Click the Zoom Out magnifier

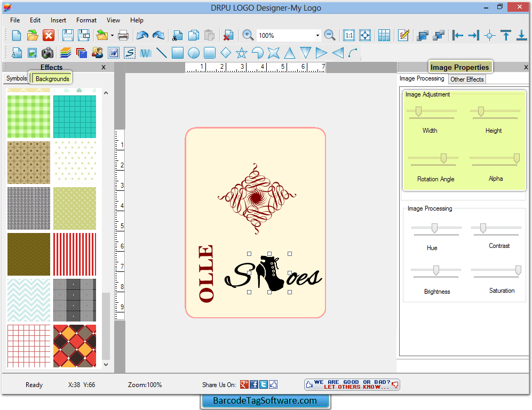click(330, 35)
